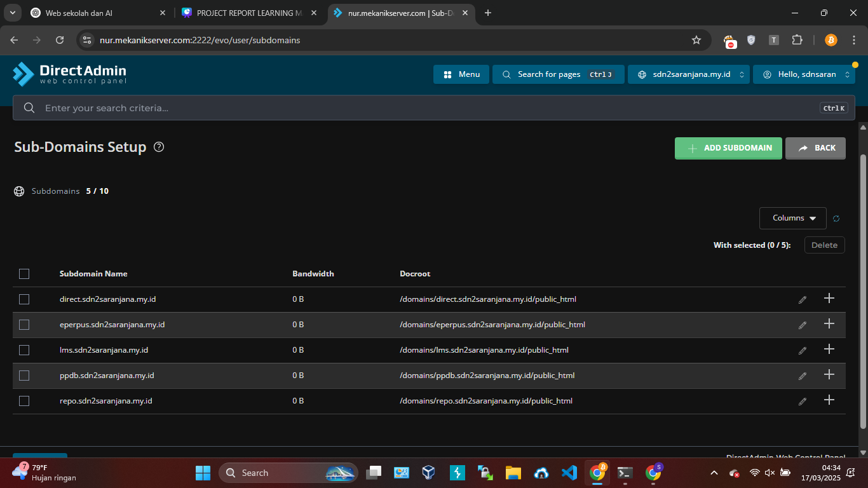Click plus icon for repo.sdn2saranjana.my.id row

pos(829,400)
